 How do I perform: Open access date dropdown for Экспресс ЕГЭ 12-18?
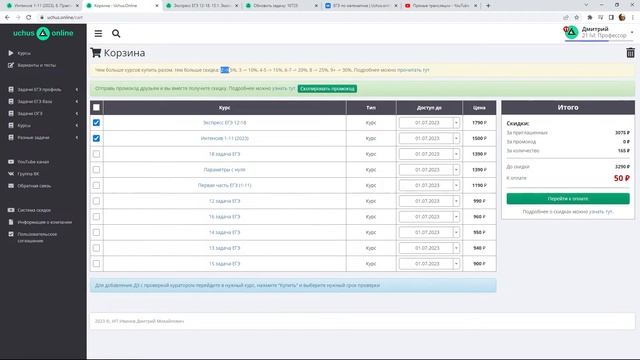coord(429,122)
